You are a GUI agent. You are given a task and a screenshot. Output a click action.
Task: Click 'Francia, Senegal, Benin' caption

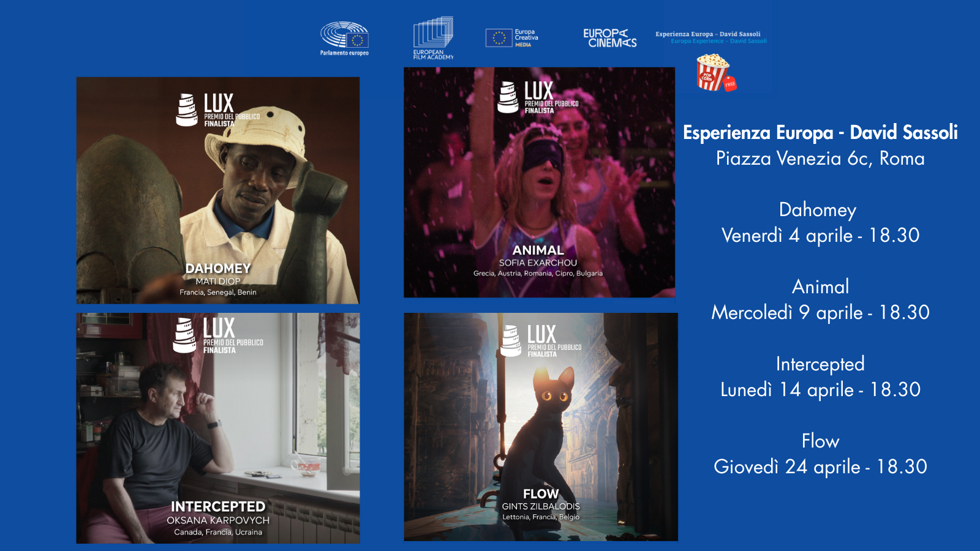(x=218, y=292)
